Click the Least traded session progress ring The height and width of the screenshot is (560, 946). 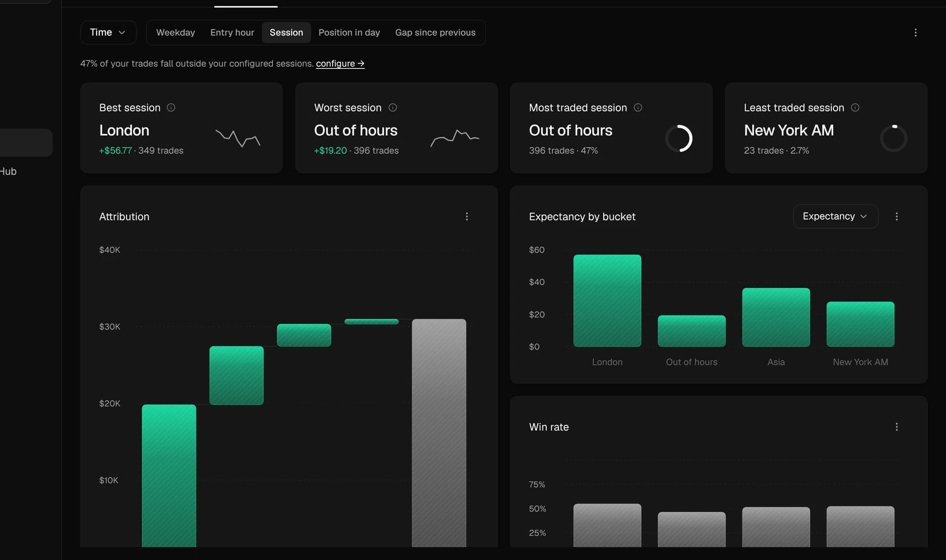(x=893, y=139)
